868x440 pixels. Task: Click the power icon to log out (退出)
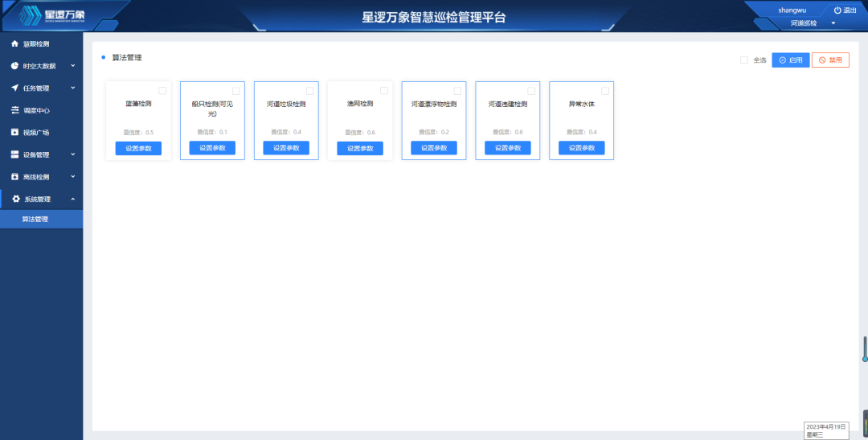[x=837, y=10]
